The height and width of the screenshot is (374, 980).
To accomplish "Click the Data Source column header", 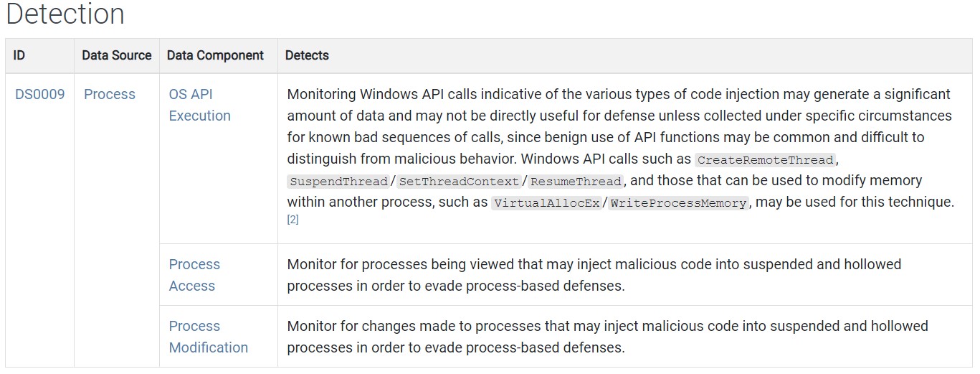I will 116,55.
